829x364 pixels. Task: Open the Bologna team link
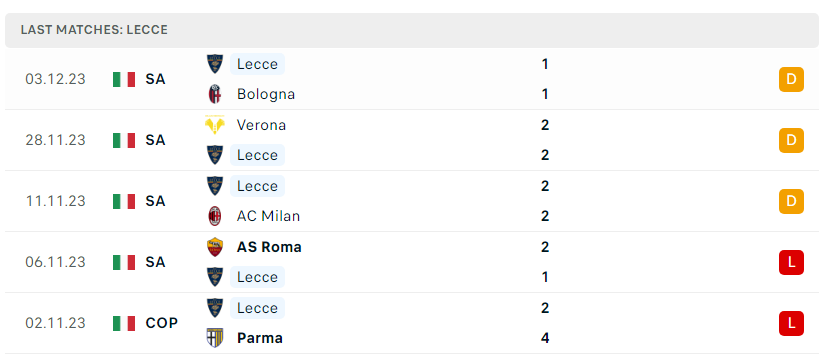(x=266, y=94)
